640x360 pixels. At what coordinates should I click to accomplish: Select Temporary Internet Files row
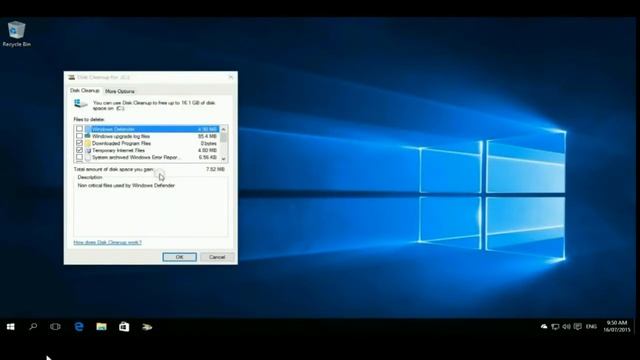[x=147, y=150]
